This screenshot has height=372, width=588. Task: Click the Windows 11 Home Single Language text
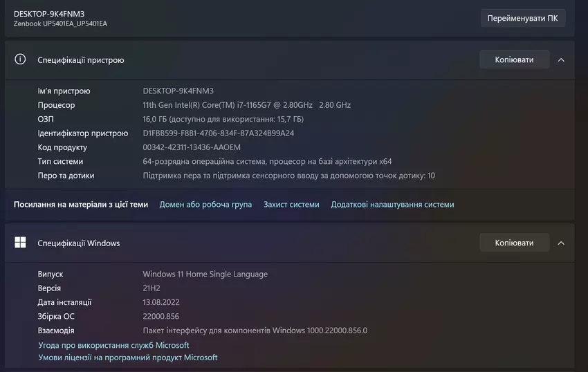205,274
